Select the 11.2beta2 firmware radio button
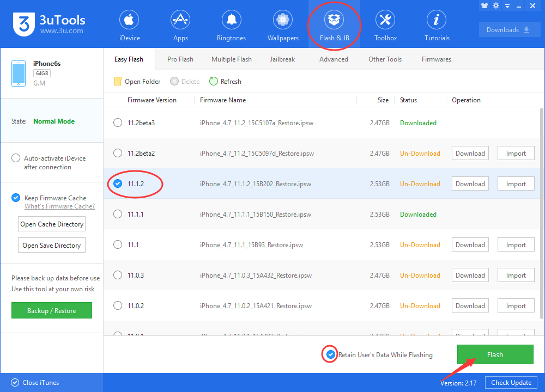545x392 pixels. point(118,153)
